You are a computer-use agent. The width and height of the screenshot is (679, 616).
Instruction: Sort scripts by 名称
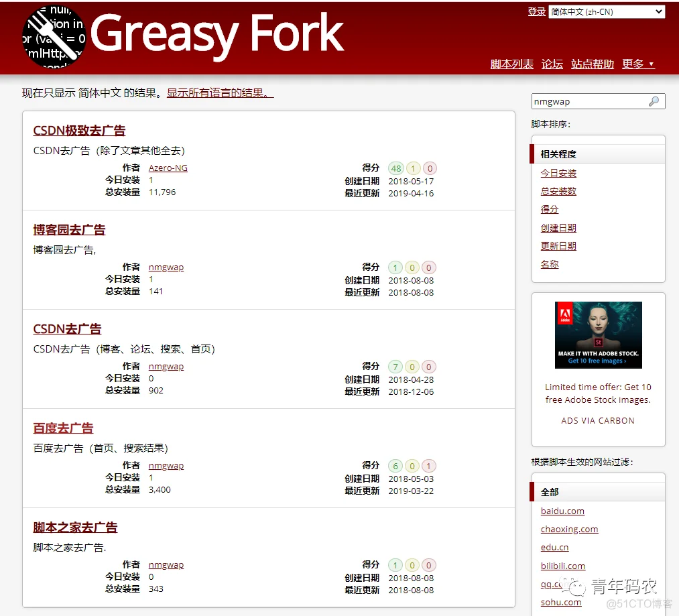point(550,264)
